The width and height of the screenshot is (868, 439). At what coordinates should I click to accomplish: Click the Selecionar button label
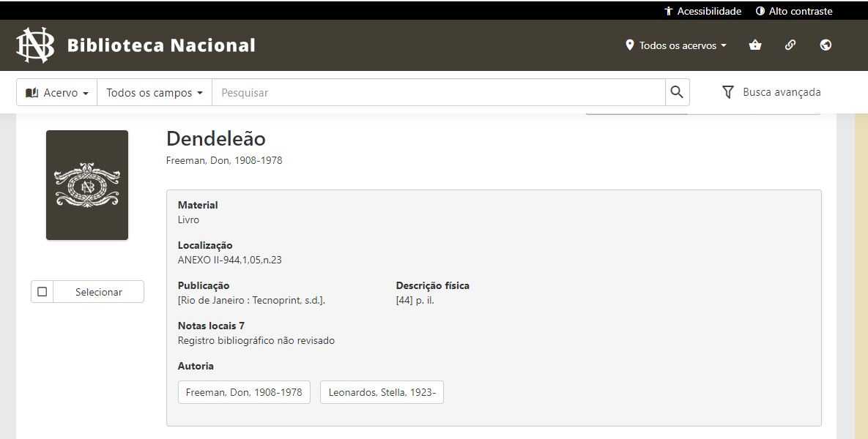pyautogui.click(x=99, y=292)
